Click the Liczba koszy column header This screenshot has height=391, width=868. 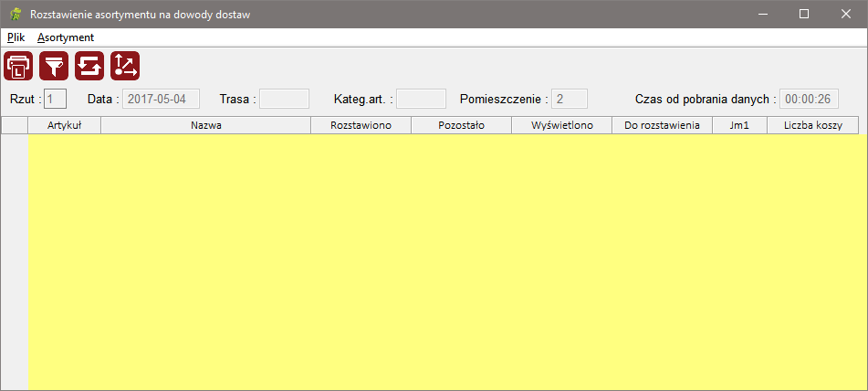(x=812, y=125)
